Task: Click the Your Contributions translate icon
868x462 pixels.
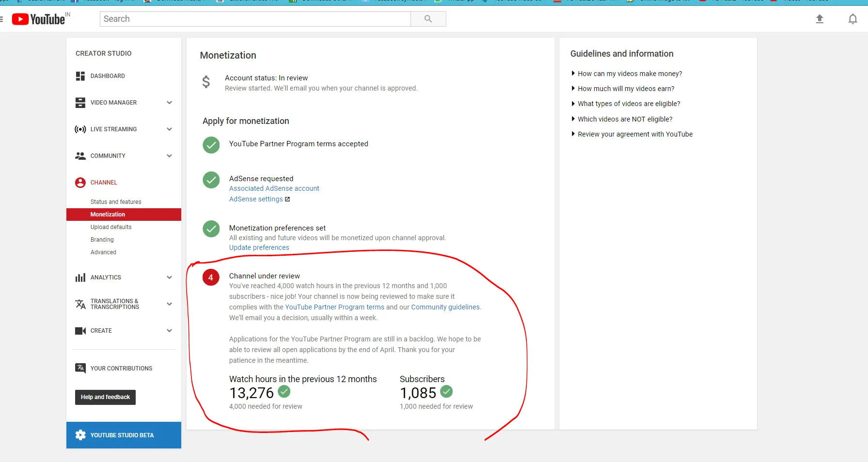Action: 80,368
